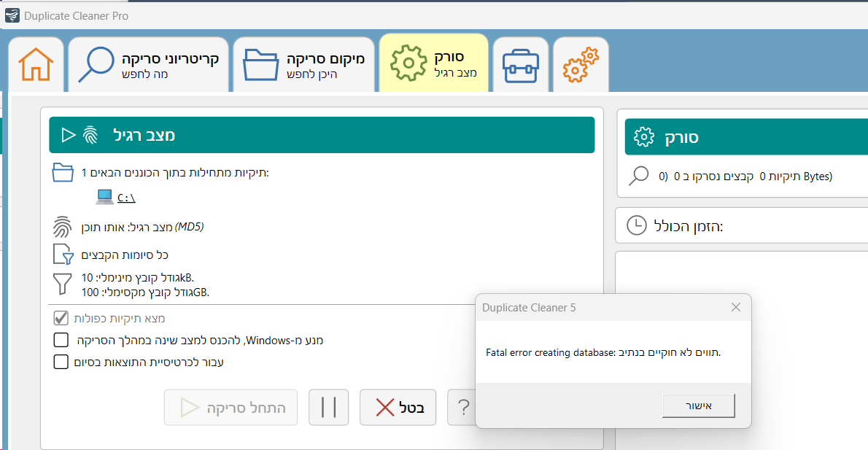Click the minimum file size 10 kB line
Image resolution: width=868 pixels, height=450 pixels.
138,277
